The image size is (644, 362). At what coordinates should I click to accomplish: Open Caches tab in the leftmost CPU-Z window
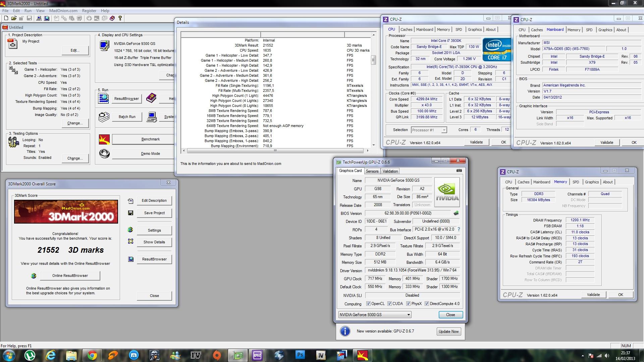(406, 29)
